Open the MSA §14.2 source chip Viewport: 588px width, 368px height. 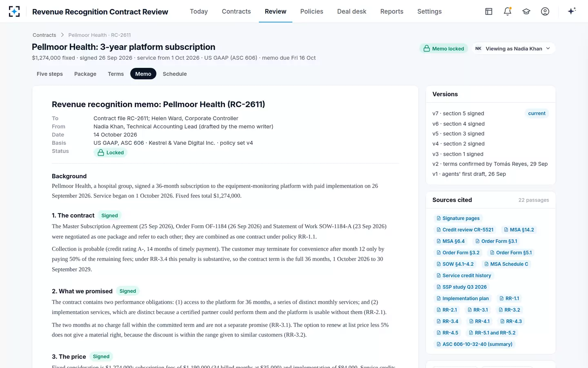pos(519,230)
